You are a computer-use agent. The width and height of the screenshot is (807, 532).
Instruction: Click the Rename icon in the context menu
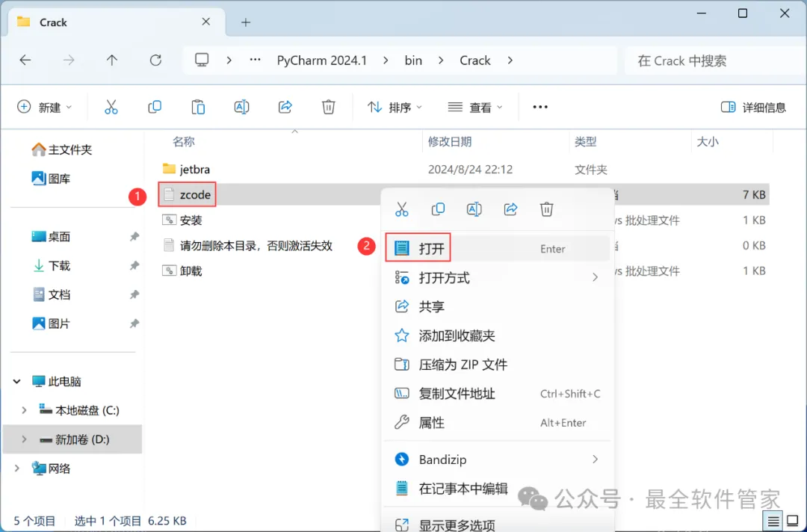click(x=474, y=209)
